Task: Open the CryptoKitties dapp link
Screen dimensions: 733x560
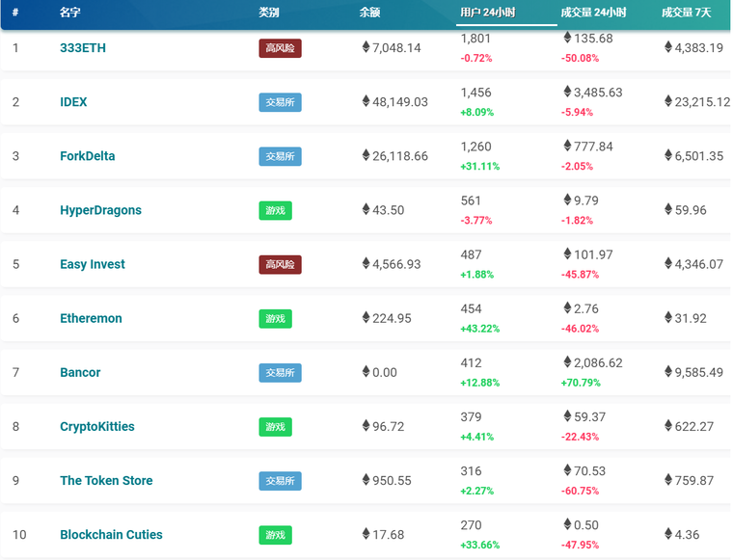Action: pos(97,426)
